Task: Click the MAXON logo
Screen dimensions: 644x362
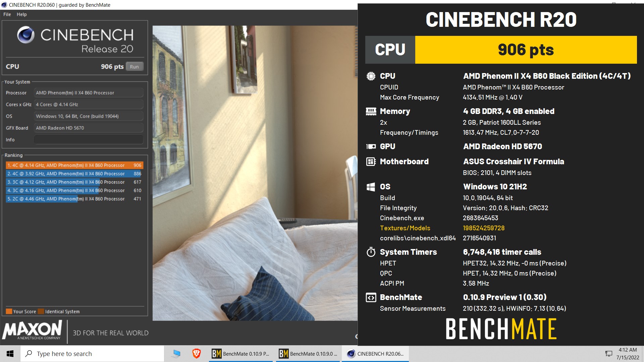Action: tap(32, 330)
